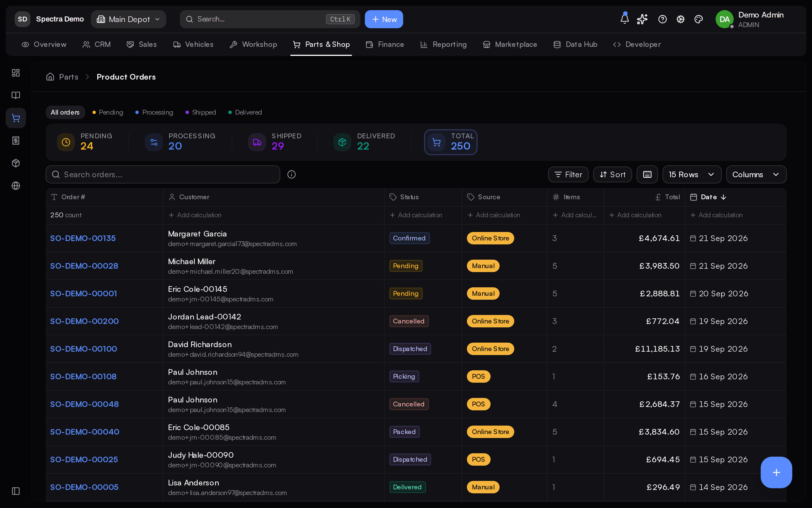Image resolution: width=812 pixels, height=508 pixels.
Task: Click the Parts breadcrumb link
Action: [69, 77]
